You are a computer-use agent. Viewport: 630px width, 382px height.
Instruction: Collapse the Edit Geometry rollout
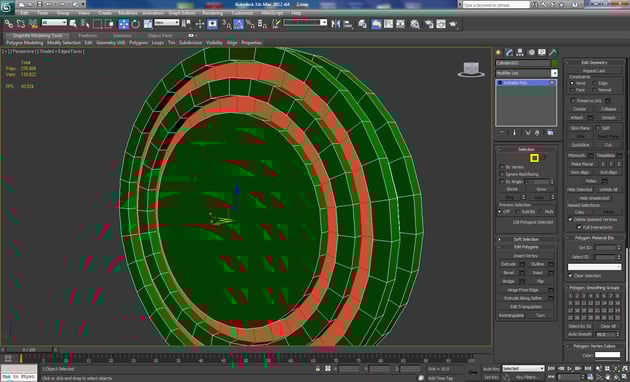(x=594, y=62)
